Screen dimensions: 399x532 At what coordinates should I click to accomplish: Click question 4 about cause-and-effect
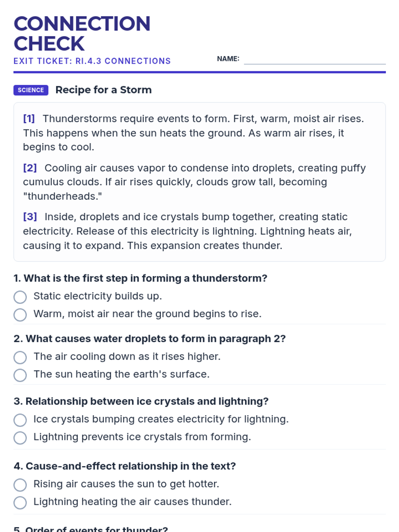coord(125,466)
